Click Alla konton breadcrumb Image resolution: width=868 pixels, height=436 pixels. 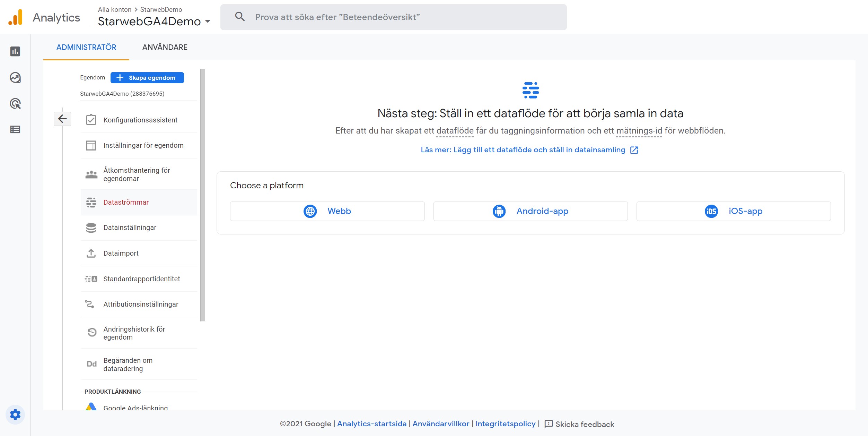(115, 9)
